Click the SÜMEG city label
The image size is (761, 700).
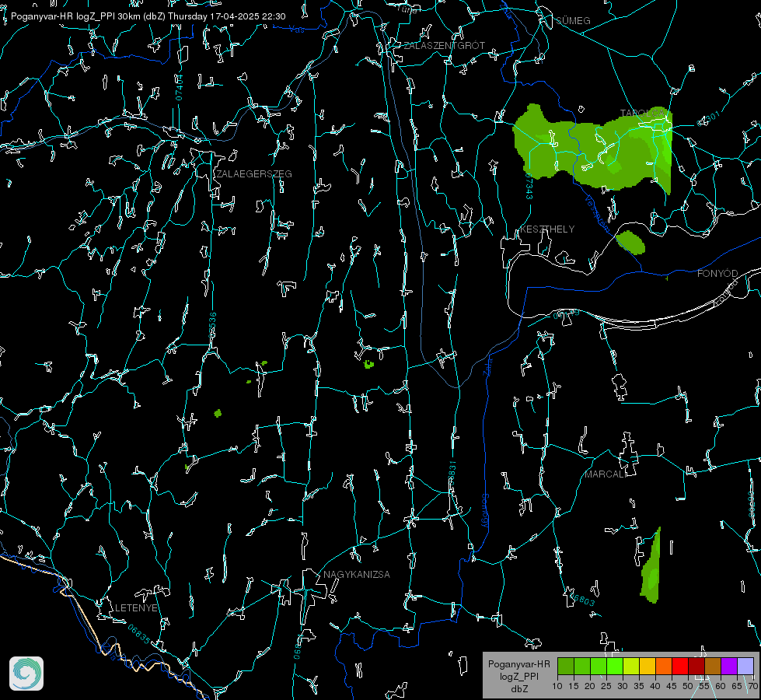[x=573, y=20]
